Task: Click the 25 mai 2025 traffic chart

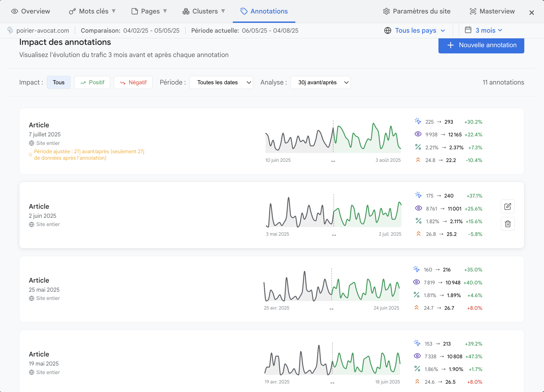Action: 331,285
